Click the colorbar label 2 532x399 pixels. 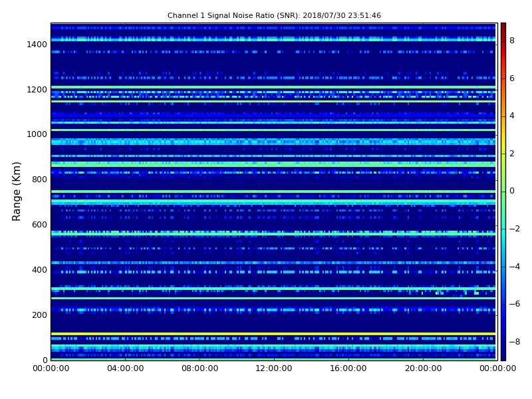pyautogui.click(x=512, y=154)
